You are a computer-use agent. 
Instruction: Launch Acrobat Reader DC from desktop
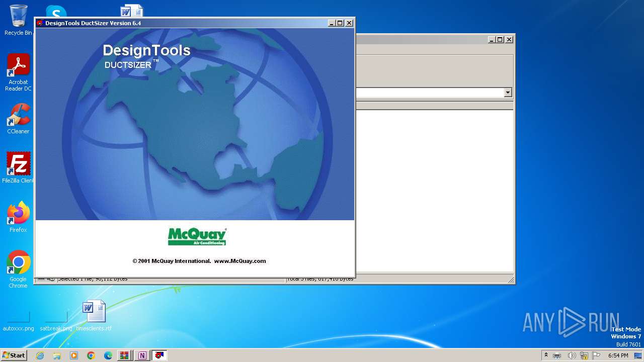click(18, 72)
